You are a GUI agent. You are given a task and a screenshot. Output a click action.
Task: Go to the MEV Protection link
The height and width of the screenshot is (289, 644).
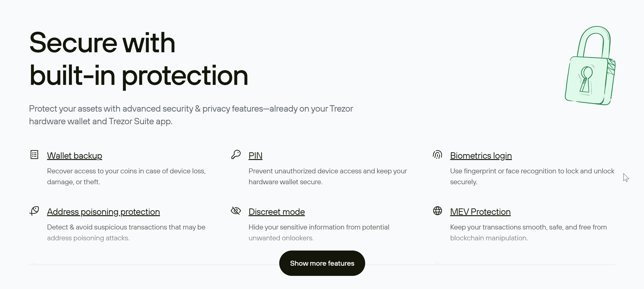(x=480, y=212)
